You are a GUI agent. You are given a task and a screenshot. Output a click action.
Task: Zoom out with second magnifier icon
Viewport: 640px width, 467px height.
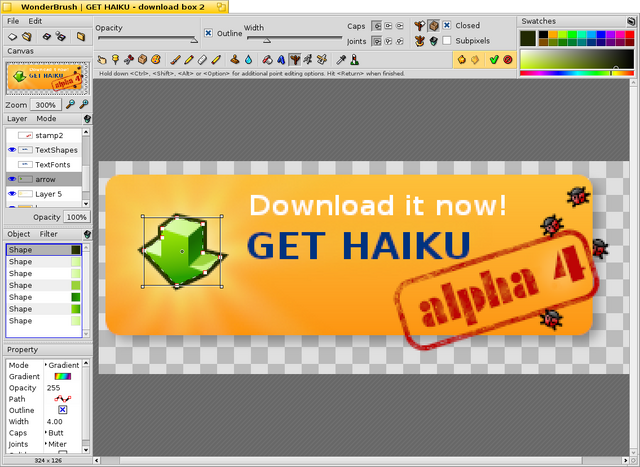coord(84,105)
